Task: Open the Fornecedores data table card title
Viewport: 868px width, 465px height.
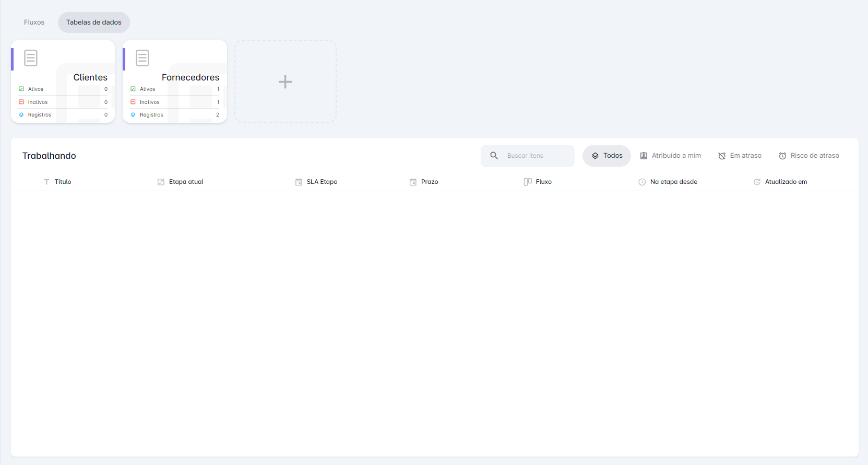Action: 191,77
